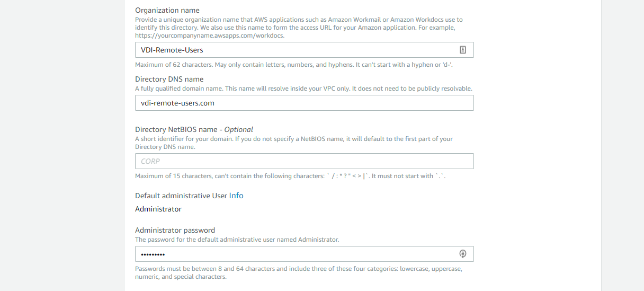Open the Info link for administrative user
This screenshot has height=291, width=644.
tap(236, 196)
